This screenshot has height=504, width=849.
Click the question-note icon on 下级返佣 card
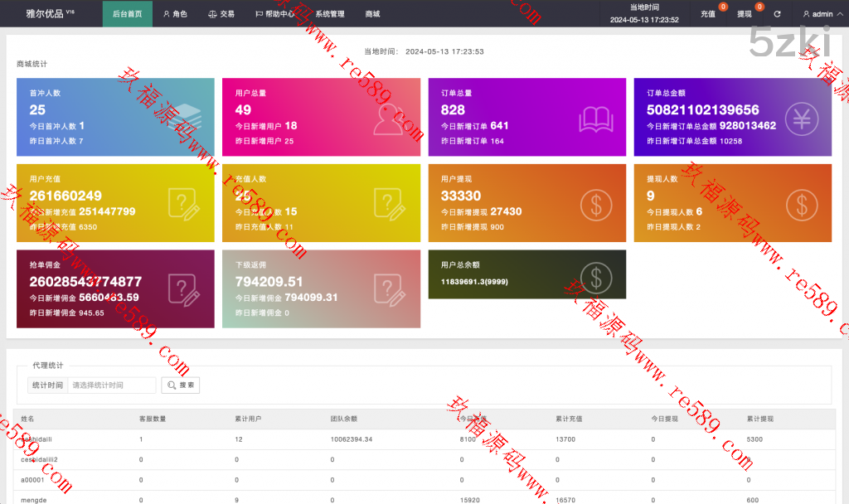coord(390,289)
